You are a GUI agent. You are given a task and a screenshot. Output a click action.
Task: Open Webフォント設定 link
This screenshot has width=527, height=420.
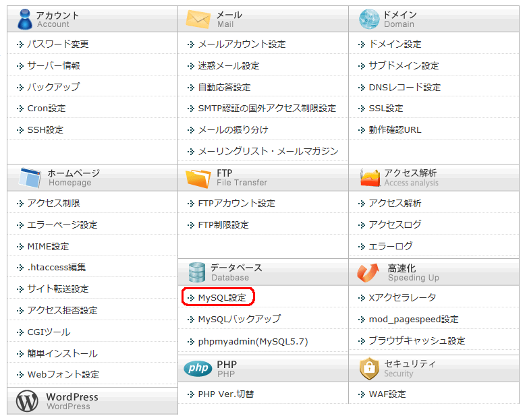tap(63, 374)
